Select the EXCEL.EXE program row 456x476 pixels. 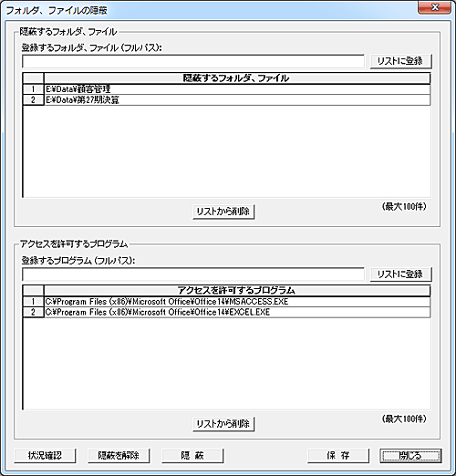pyautogui.click(x=237, y=312)
